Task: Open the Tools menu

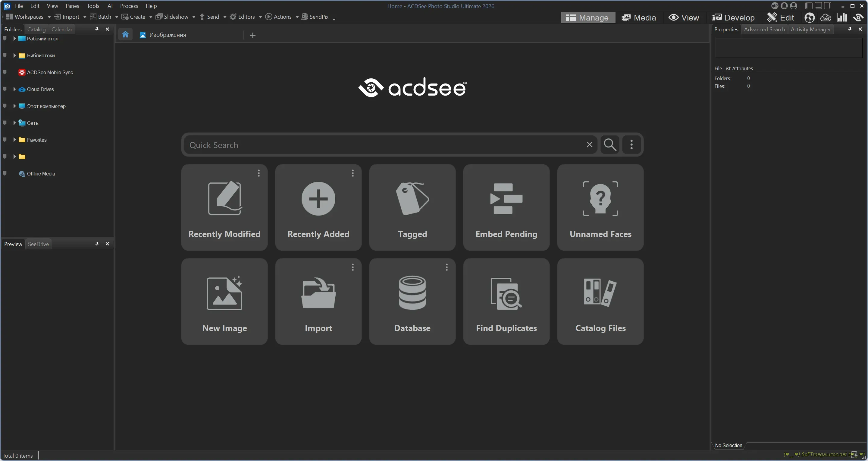Action: (93, 6)
